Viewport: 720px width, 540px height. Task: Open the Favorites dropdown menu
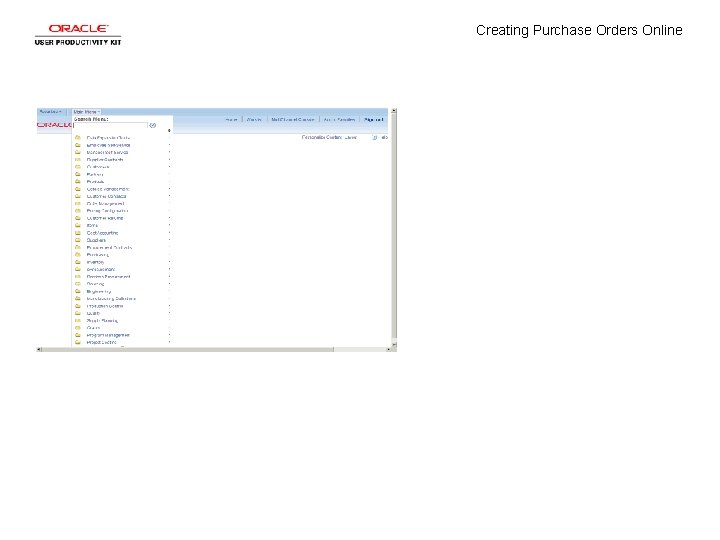(x=51, y=112)
